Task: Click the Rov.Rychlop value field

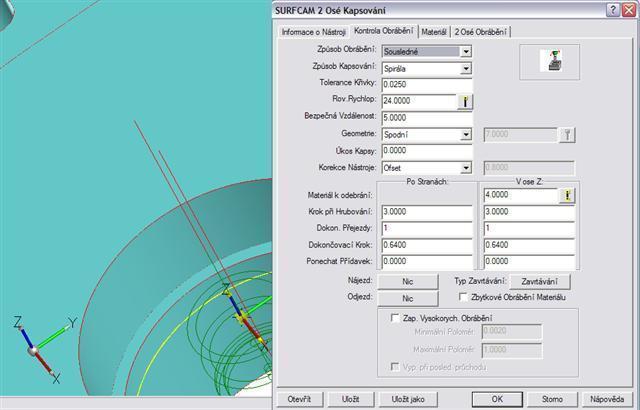Action: point(419,102)
